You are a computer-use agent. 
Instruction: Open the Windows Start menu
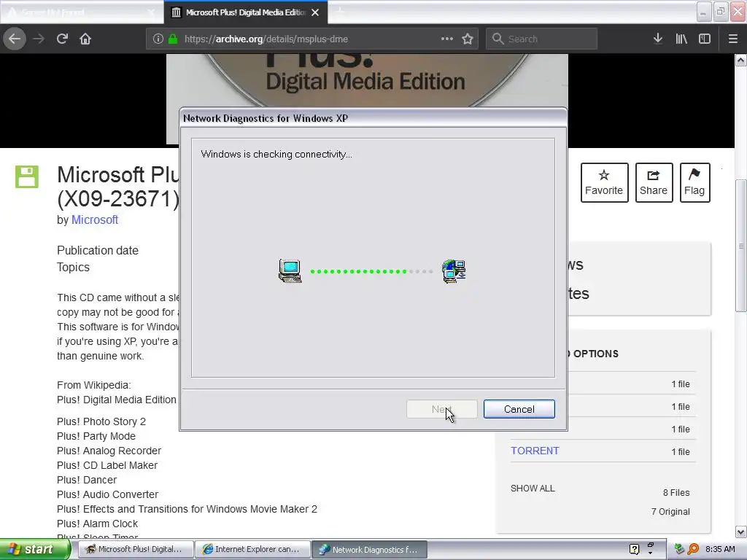click(x=34, y=550)
